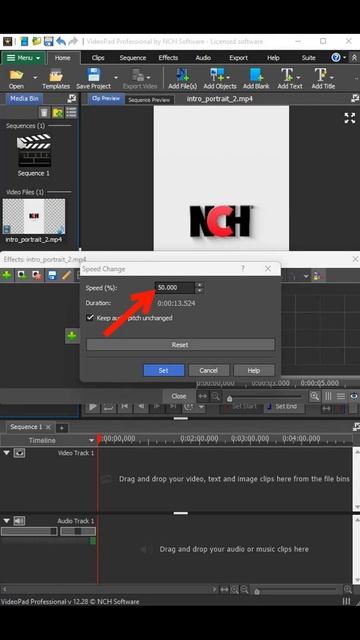This screenshot has height=640, width=360.
Task: Click the green new-folder icon in Media Bin
Action: (58, 113)
